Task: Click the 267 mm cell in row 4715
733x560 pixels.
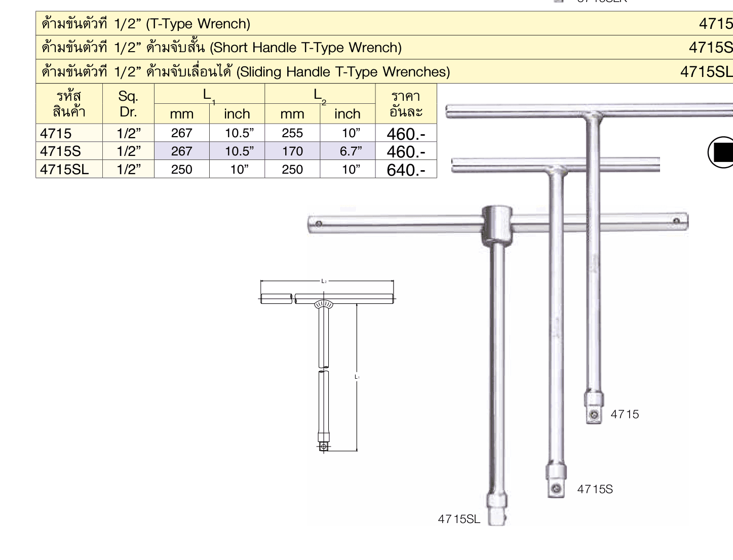Action: click(x=182, y=133)
